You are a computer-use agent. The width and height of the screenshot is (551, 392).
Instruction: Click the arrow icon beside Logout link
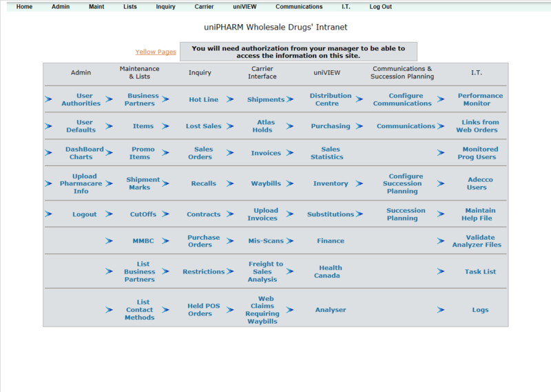(48, 214)
